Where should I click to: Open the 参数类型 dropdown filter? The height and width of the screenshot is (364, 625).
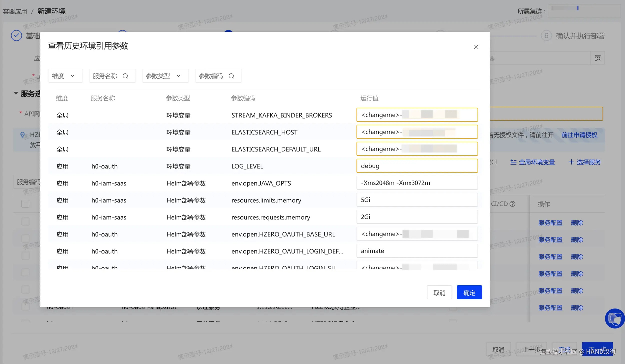click(x=165, y=76)
